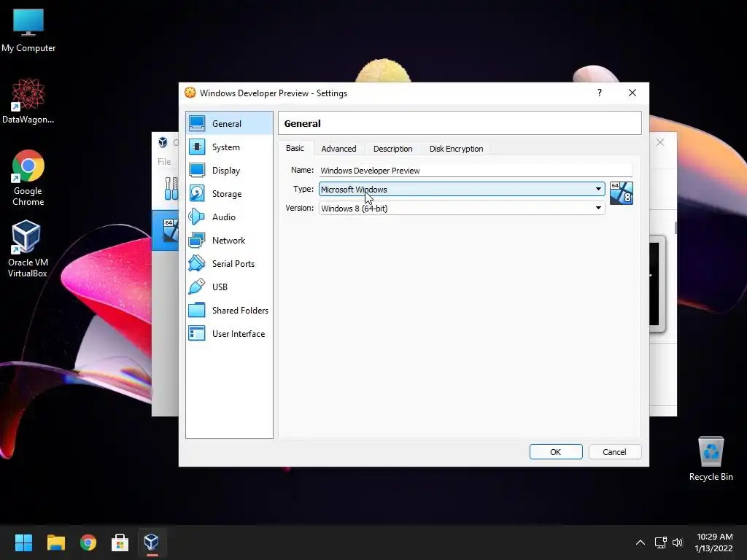The image size is (747, 560).
Task: Open Storage settings disk icon
Action: point(197,193)
